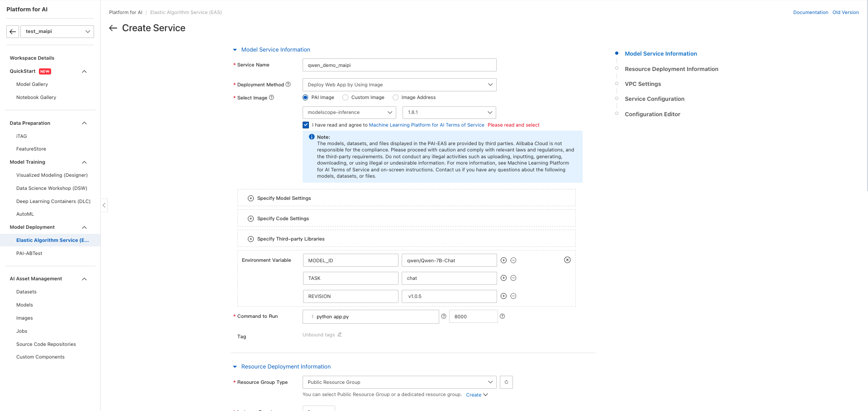The width and height of the screenshot is (868, 411).
Task: Toggle the Terms of Service agreement checkbox
Action: coord(306,125)
